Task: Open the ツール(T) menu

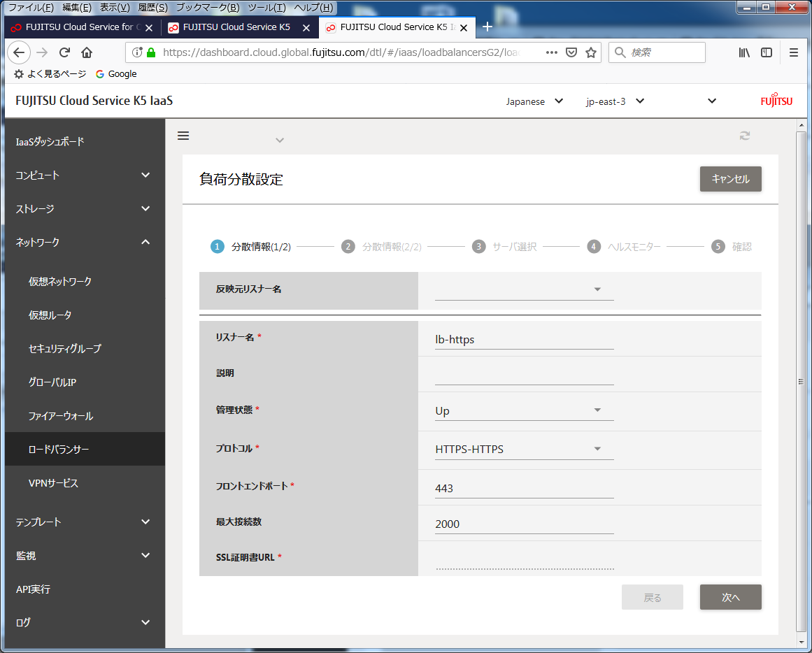Action: [266, 7]
